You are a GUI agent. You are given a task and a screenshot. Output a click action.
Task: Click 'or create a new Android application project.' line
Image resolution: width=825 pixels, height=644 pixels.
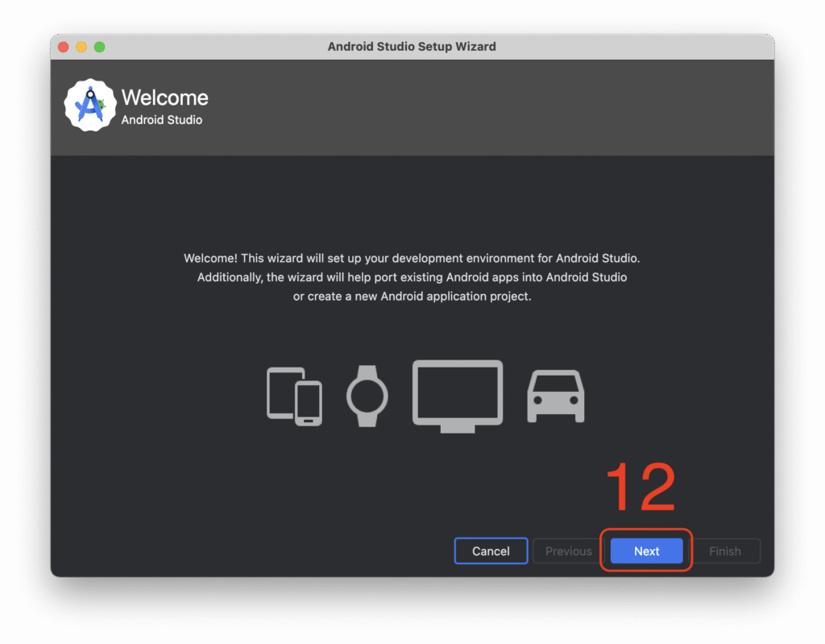(x=412, y=296)
